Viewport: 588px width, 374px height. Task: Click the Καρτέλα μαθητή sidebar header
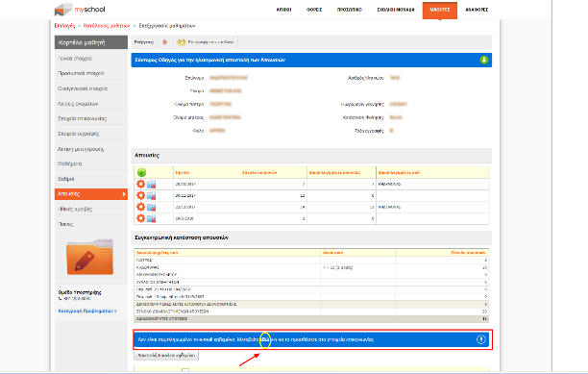tap(91, 42)
